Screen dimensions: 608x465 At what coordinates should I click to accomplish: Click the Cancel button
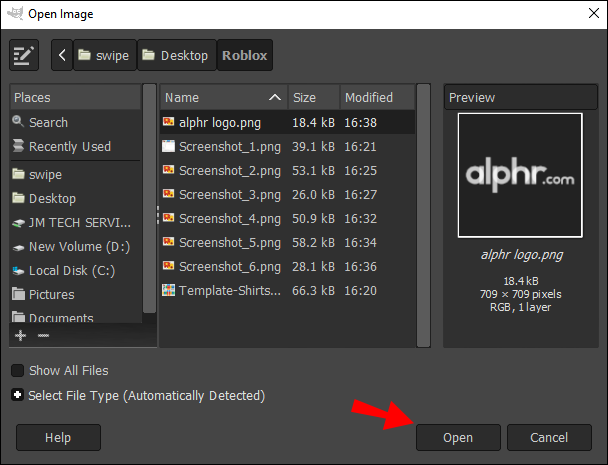pos(549,437)
